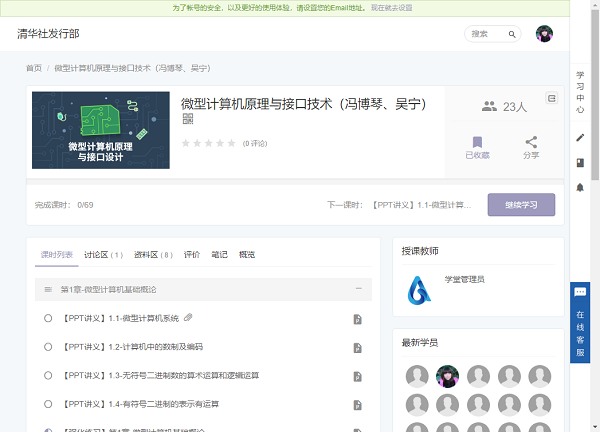Click the search magnifier icon
600x432 pixels.
tap(512, 34)
